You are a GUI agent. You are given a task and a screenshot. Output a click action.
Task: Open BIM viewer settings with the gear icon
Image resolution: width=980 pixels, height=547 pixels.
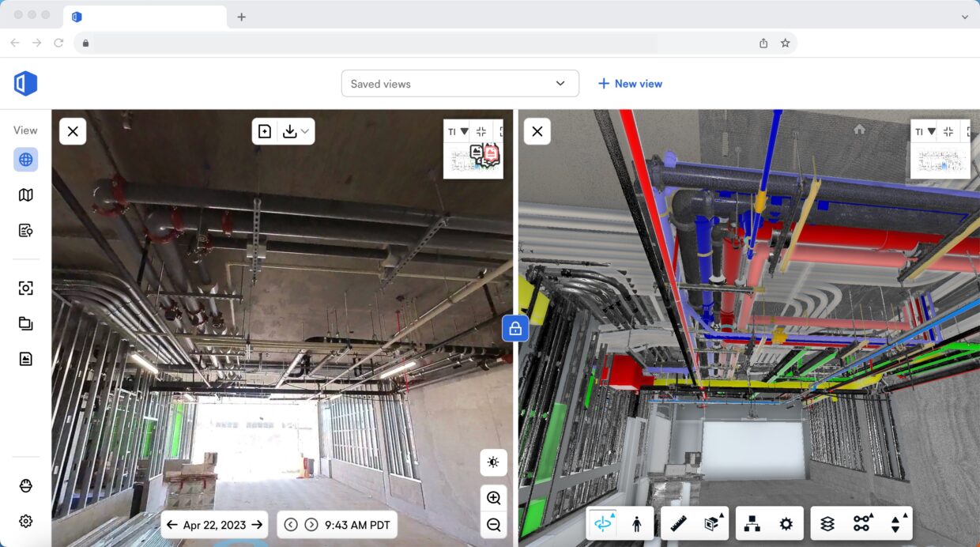coord(786,522)
